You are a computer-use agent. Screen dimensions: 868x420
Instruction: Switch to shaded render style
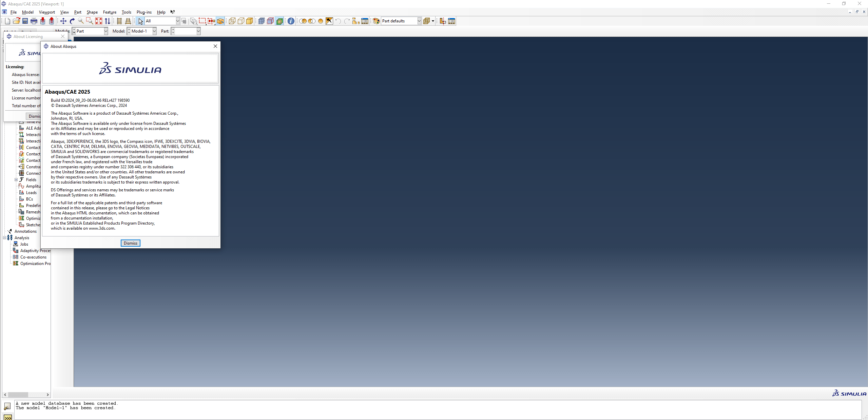250,21
